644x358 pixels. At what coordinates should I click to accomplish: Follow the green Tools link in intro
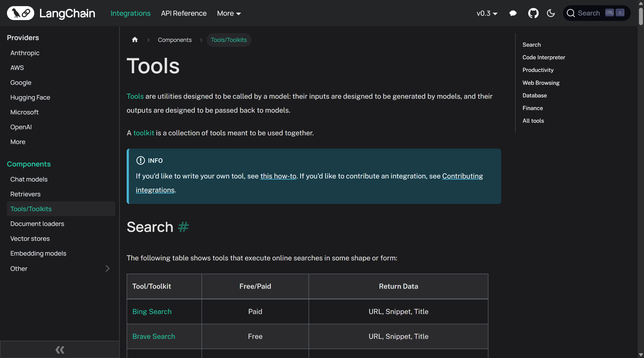coord(135,96)
